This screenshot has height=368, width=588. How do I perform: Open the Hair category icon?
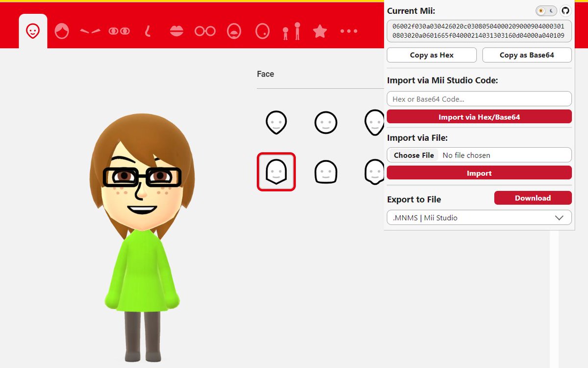[62, 31]
